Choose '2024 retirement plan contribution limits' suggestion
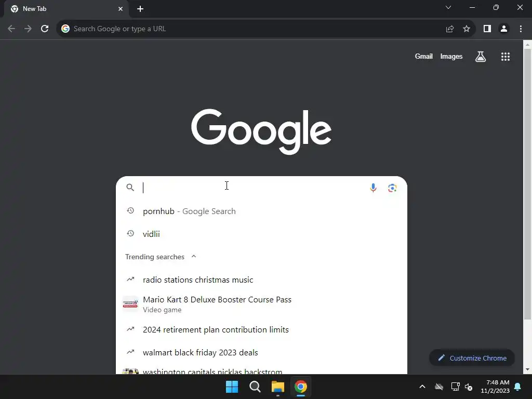This screenshot has width=532, height=399. (261, 329)
